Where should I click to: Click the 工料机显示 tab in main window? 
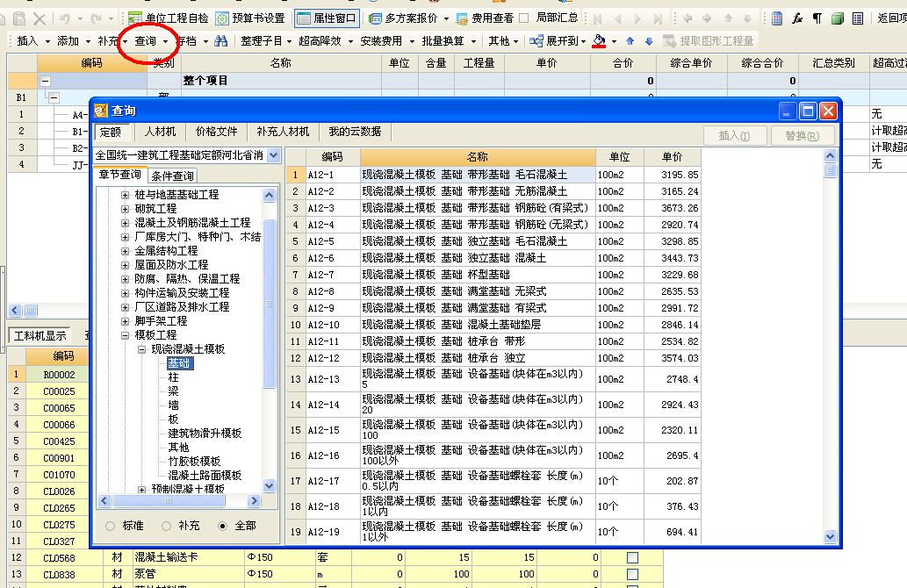40,336
